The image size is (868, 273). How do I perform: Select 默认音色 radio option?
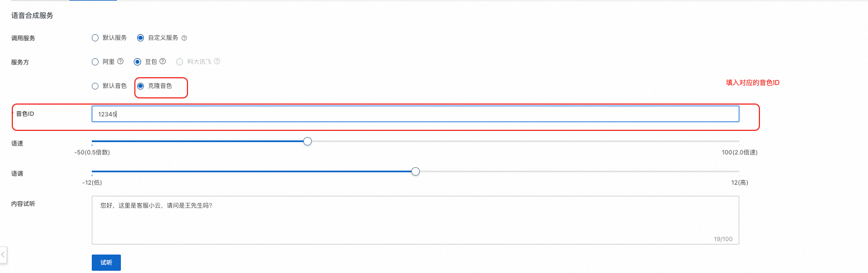(x=95, y=86)
